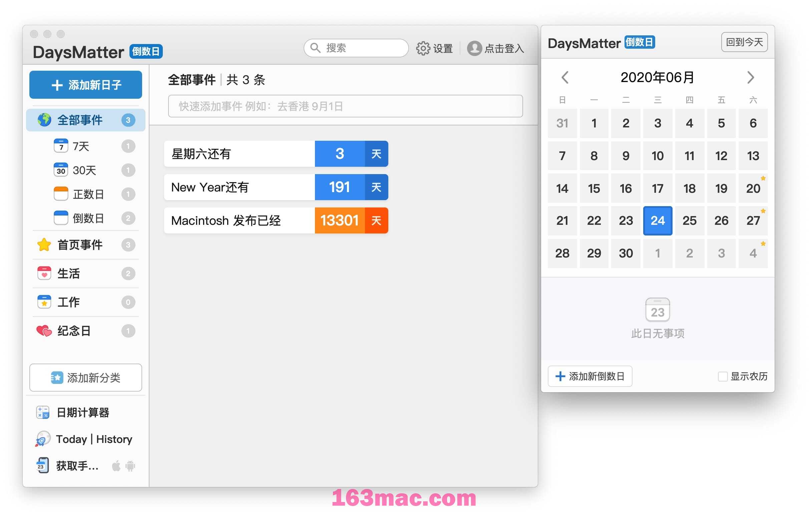Click the search magnifier icon
The height and width of the screenshot is (515, 812).
click(315, 48)
